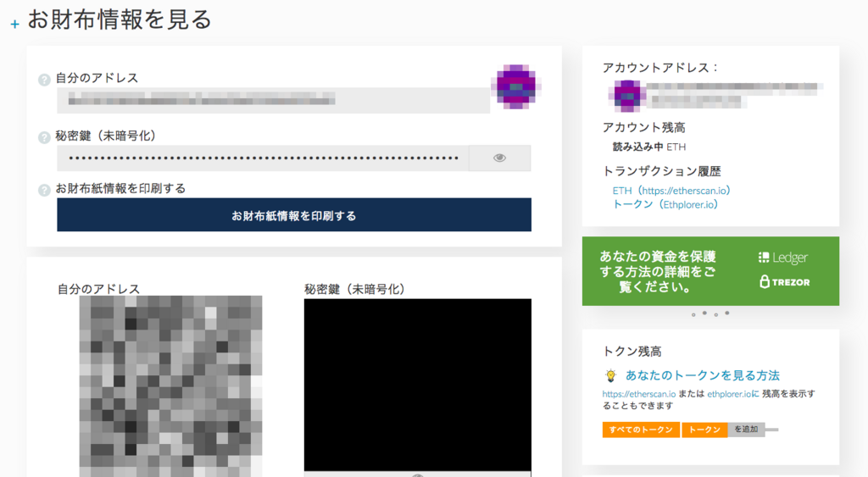The height and width of the screenshot is (477, 868).
Task: Click the masked private key field
Action: [x=263, y=158]
